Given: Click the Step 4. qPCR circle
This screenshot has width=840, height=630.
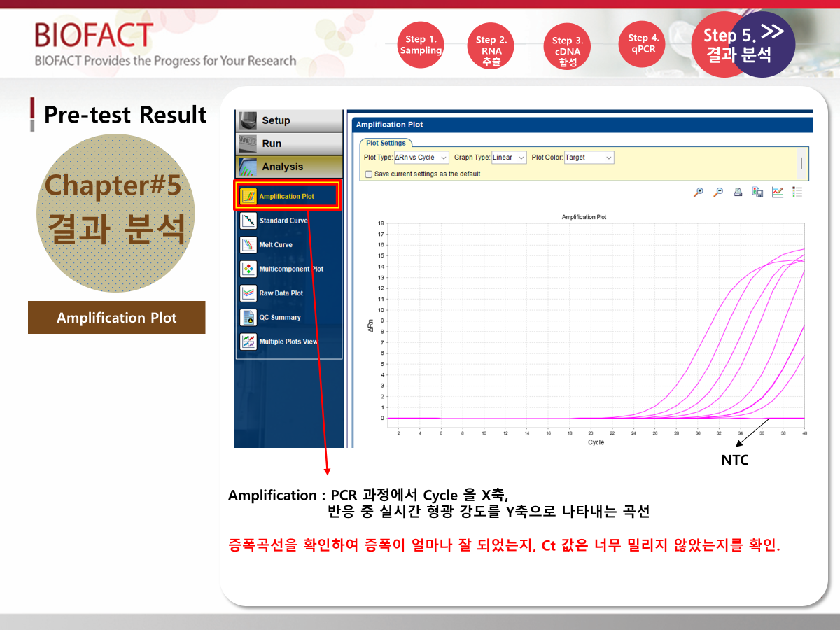Looking at the screenshot, I should [x=643, y=43].
